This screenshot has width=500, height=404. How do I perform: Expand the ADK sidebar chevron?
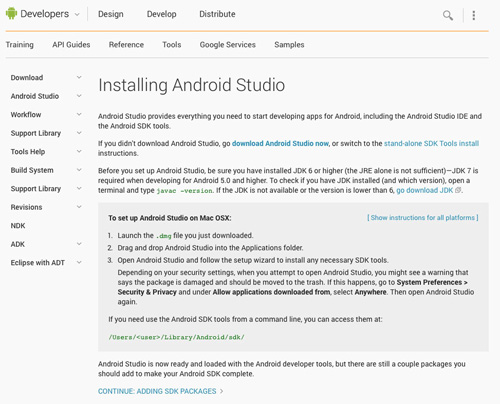[x=79, y=244]
